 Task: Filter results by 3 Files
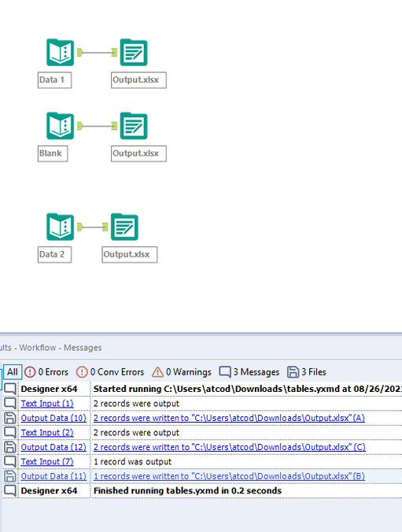[x=307, y=372]
